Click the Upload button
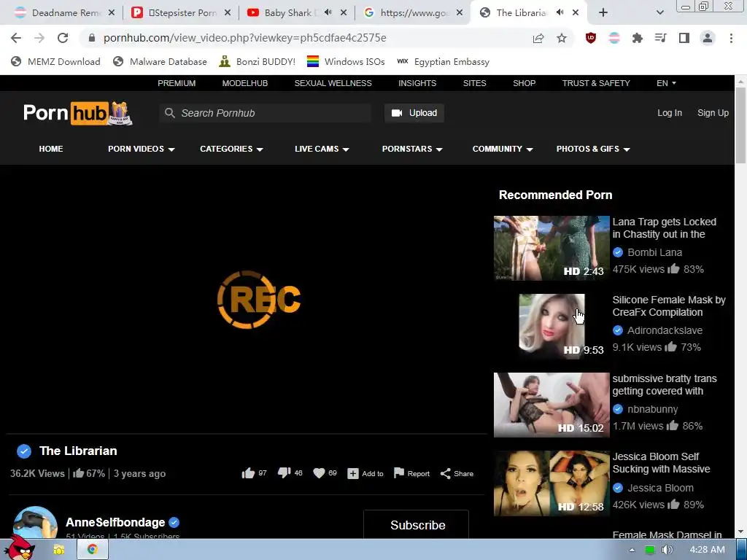The width and height of the screenshot is (747, 560). (414, 113)
